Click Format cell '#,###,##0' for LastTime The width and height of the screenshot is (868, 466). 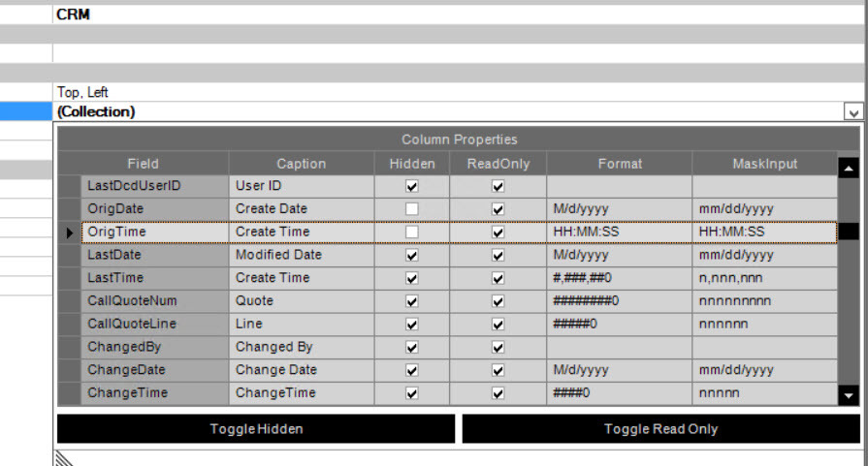pos(620,278)
